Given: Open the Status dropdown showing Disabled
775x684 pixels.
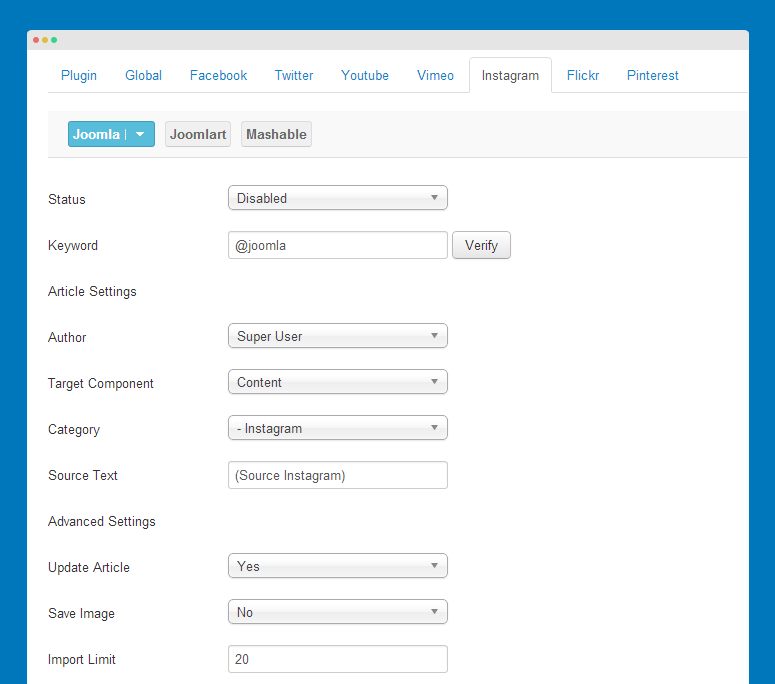Looking at the screenshot, I should pyautogui.click(x=338, y=198).
